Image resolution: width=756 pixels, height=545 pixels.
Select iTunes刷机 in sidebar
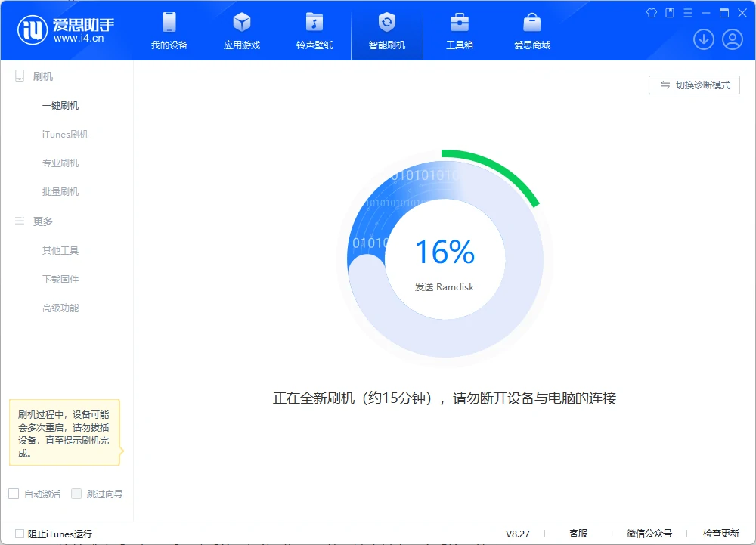pyautogui.click(x=65, y=135)
